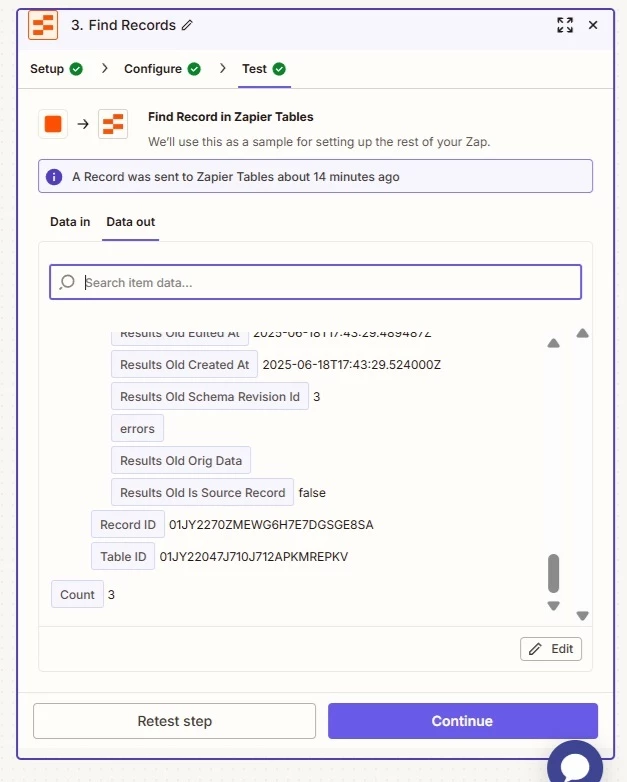
Task: Click the green checkmark next to Configure
Action: coord(194,69)
